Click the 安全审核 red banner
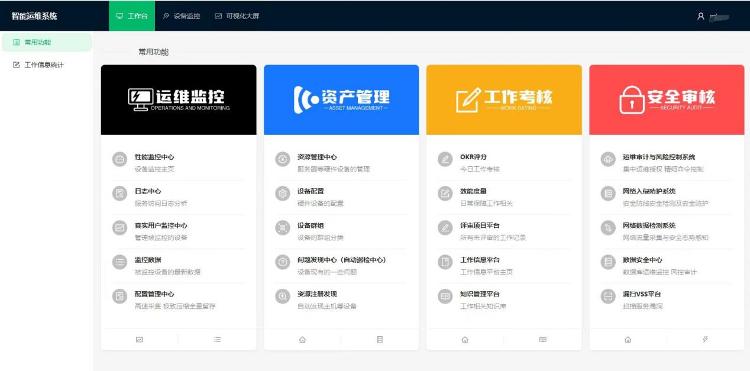This screenshot has width=750, height=371. [x=667, y=100]
